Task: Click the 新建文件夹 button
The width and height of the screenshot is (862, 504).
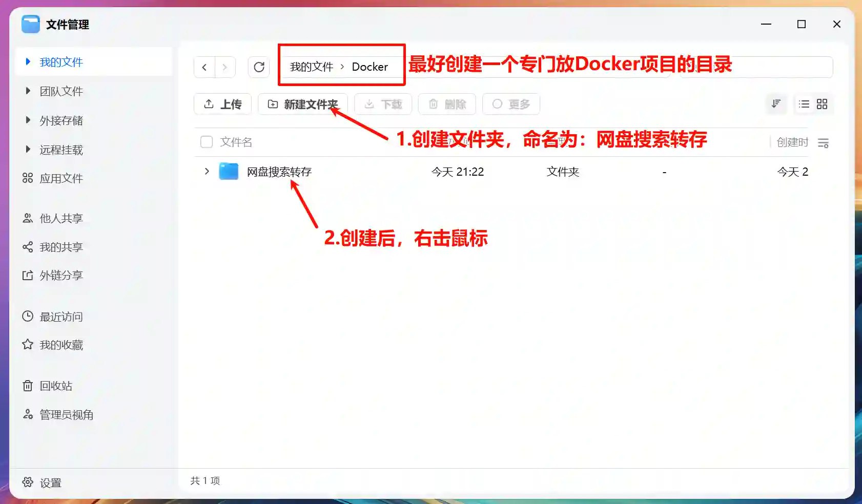Action: (x=303, y=104)
